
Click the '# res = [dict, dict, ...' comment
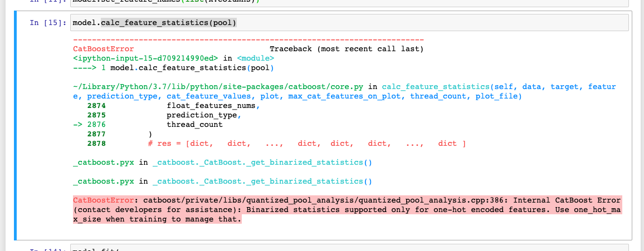307,144
